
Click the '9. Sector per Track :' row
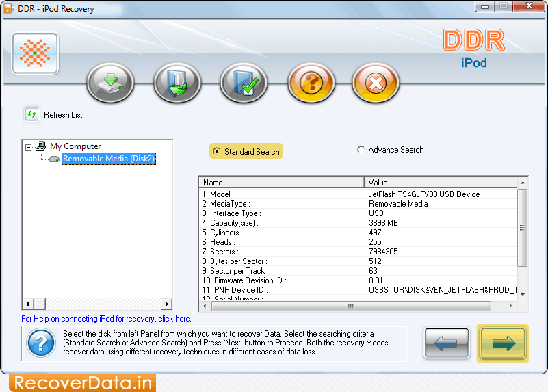pos(358,271)
